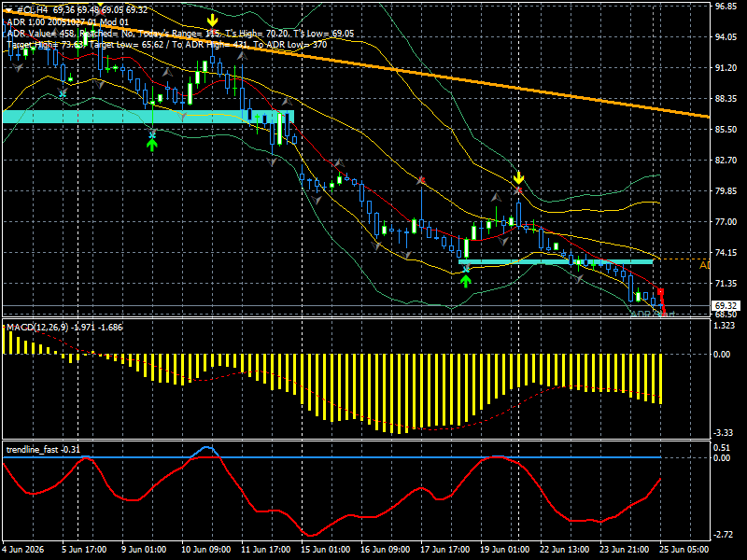Viewport: 747px width, 560px height.
Task: Click the 'Target High= 73.63' info line
Action: (167, 45)
